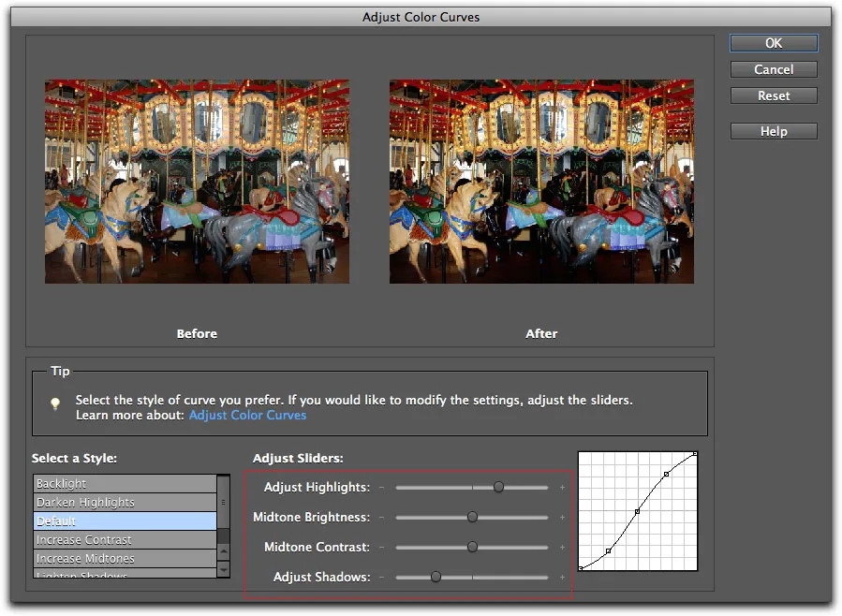The height and width of the screenshot is (616, 842).
Task: Open the Adjust Color Curves help link
Action: (x=247, y=414)
